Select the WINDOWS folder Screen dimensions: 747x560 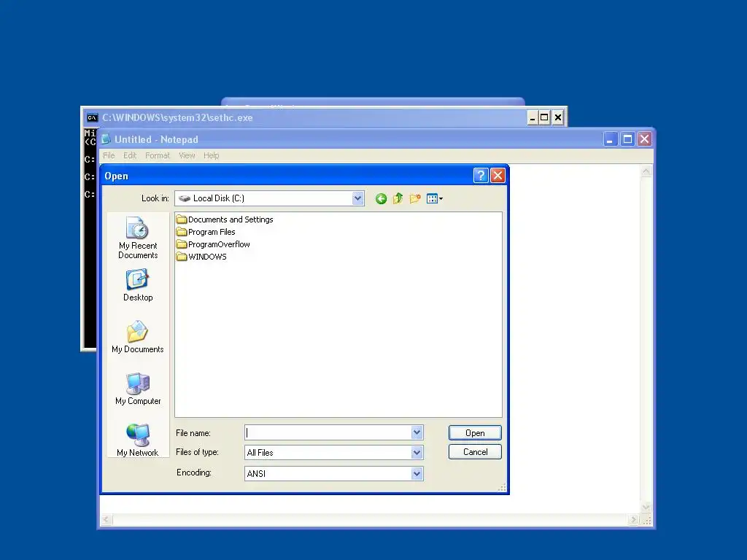201,257
